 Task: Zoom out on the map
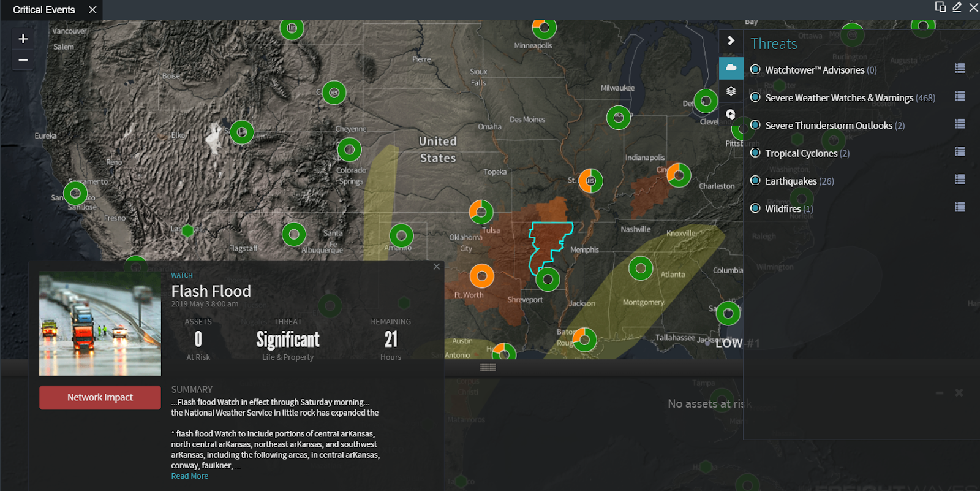(23, 60)
